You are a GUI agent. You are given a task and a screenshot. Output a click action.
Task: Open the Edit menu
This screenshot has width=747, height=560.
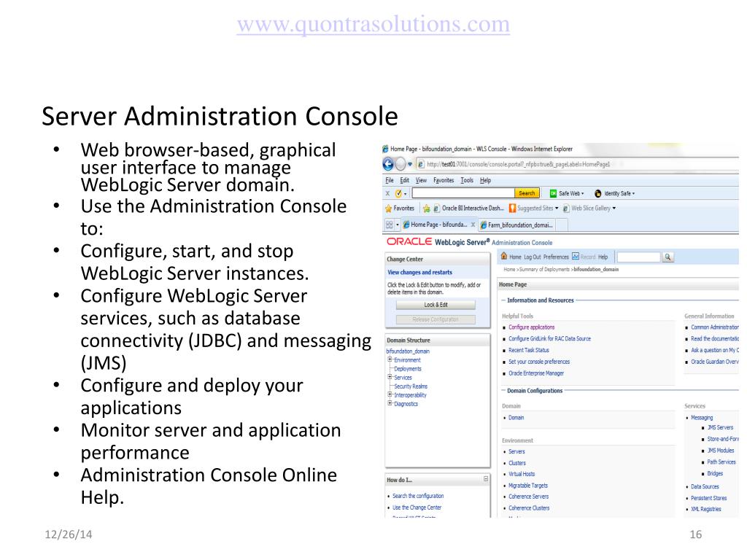404,181
